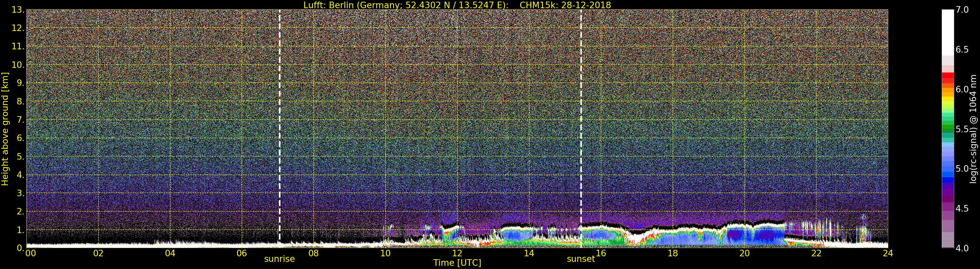Image resolution: width=980 pixels, height=269 pixels.
Task: Click the '6.5' colorbar tick value
Action: 962,50
